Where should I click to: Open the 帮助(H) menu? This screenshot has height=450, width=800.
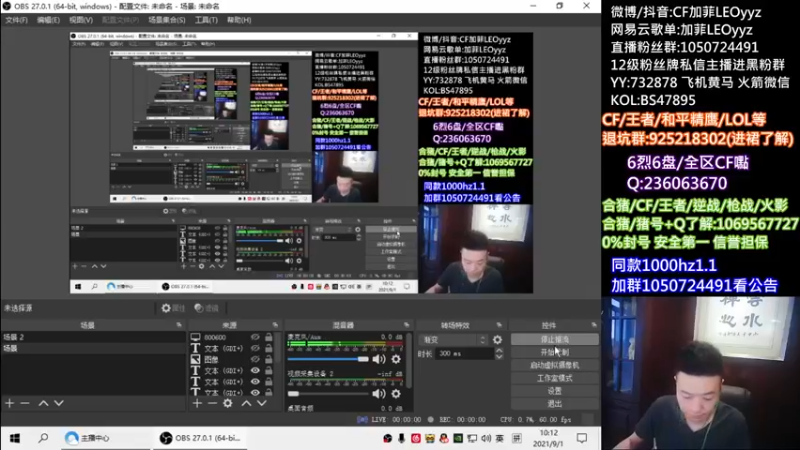pos(239,20)
